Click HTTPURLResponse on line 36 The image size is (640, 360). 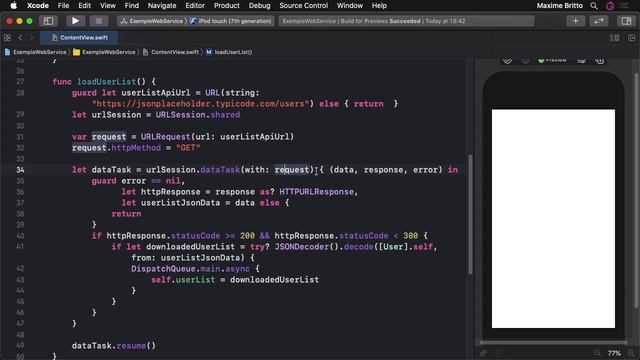point(316,192)
